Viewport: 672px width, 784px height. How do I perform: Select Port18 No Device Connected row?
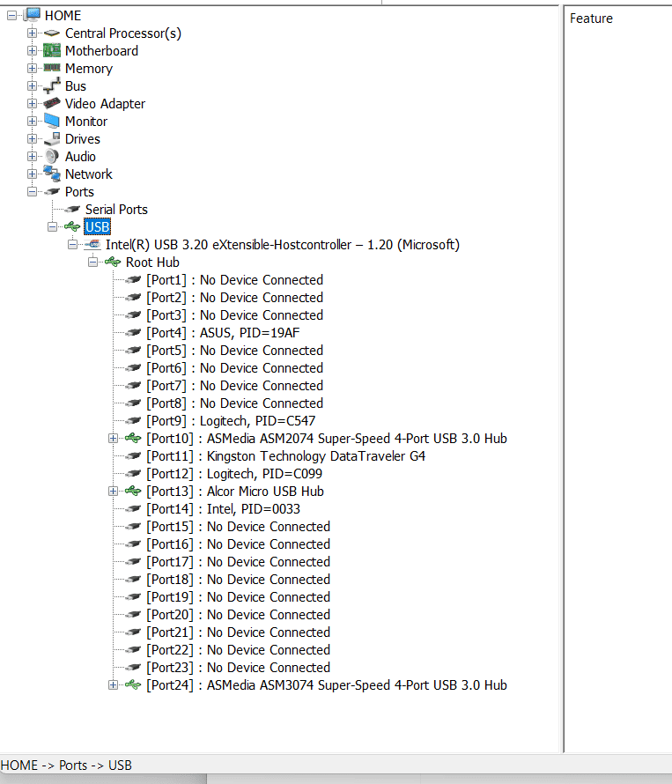[238, 580]
